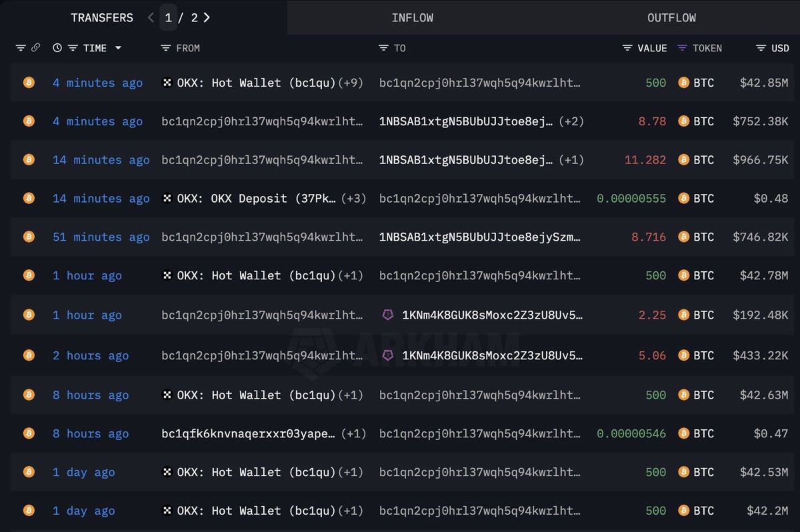Image resolution: width=800 pixels, height=532 pixels.
Task: Expand (+1) badge beside bc1qfk6knvnaqerxxr03yape
Action: [353, 434]
